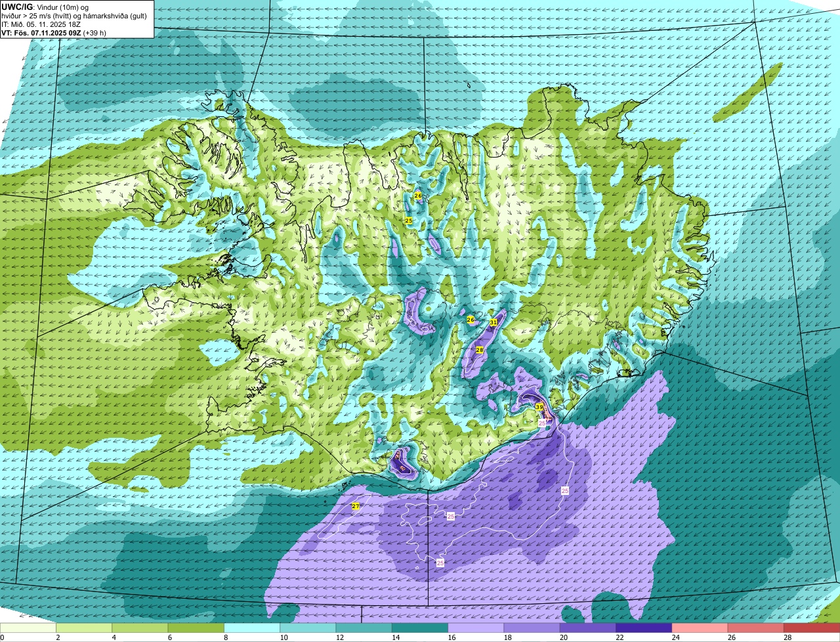Click the colorbar tick label "8"
The height and width of the screenshot is (642, 840).
pos(226,637)
